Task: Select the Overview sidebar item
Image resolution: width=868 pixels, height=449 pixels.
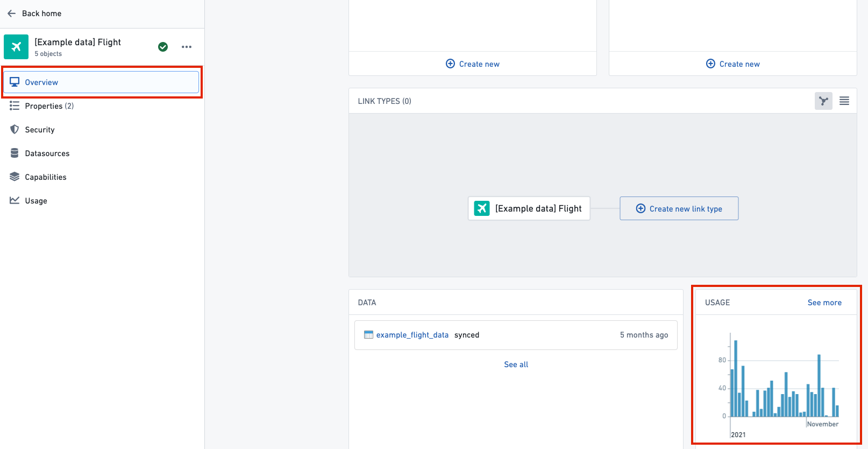Action: tap(101, 82)
